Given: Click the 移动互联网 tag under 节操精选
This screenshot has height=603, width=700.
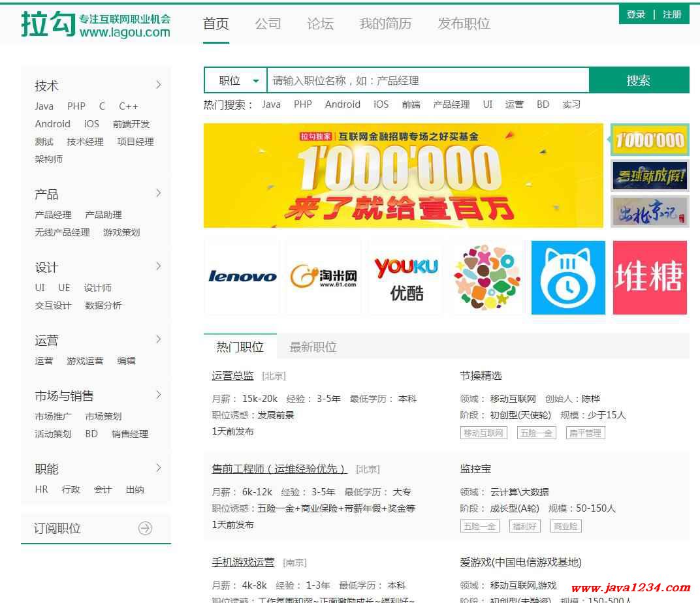Looking at the screenshot, I should (483, 433).
